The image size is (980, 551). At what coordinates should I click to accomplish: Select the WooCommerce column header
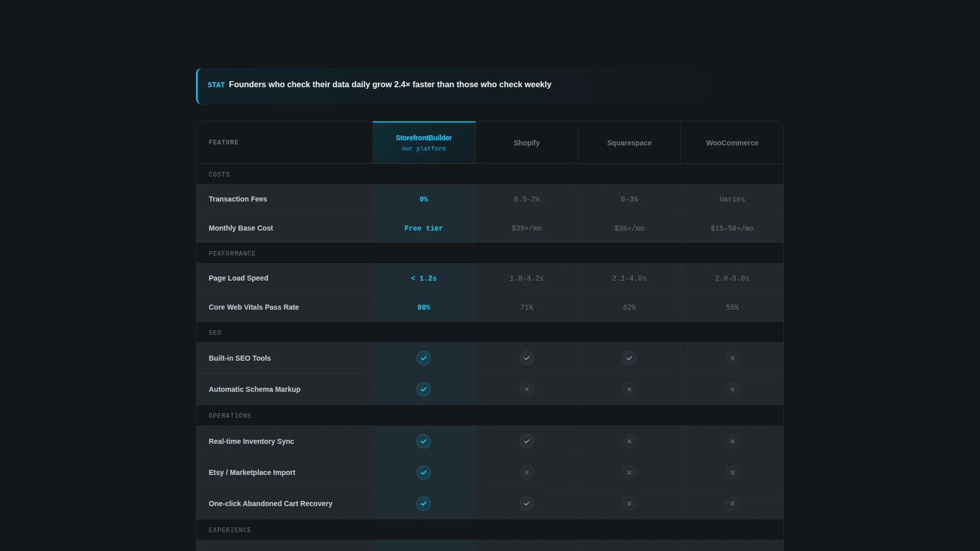[732, 143]
